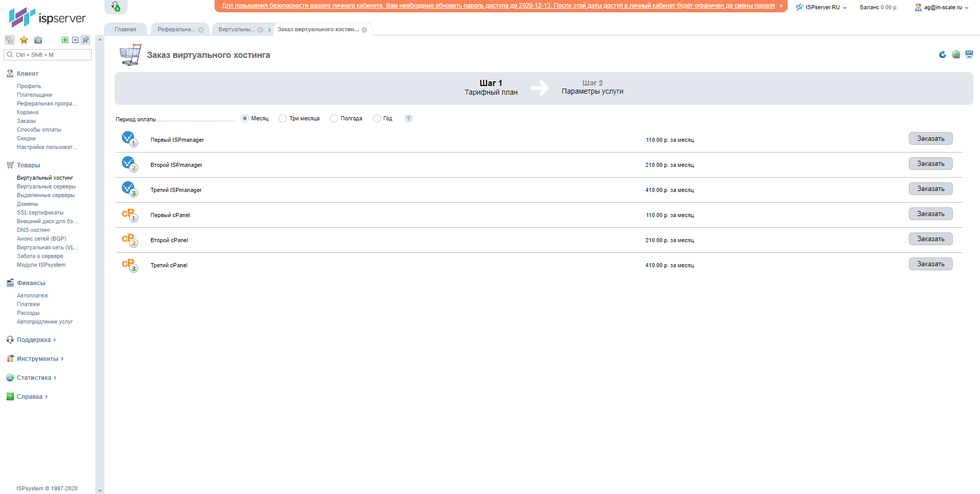Focus the menu search field
Image resolution: width=980 pixels, height=494 pixels.
coord(48,55)
